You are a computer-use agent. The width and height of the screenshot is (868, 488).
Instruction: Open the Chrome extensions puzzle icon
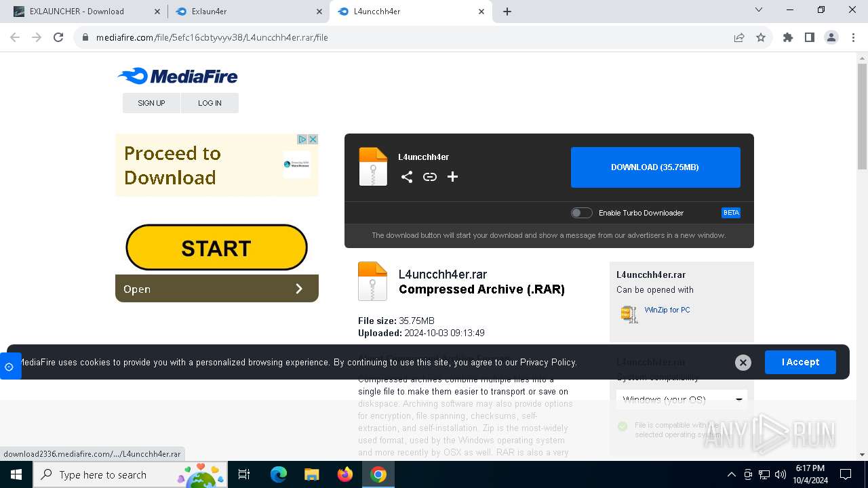(788, 37)
